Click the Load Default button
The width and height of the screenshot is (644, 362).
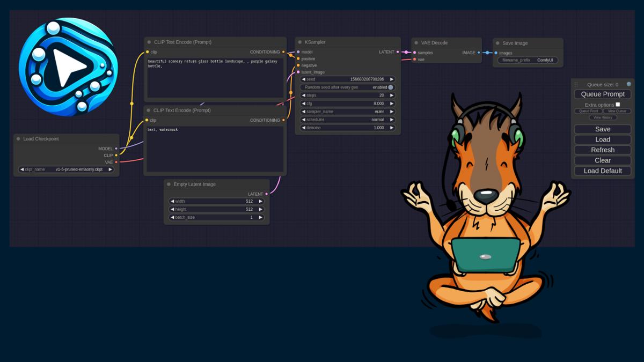click(602, 171)
